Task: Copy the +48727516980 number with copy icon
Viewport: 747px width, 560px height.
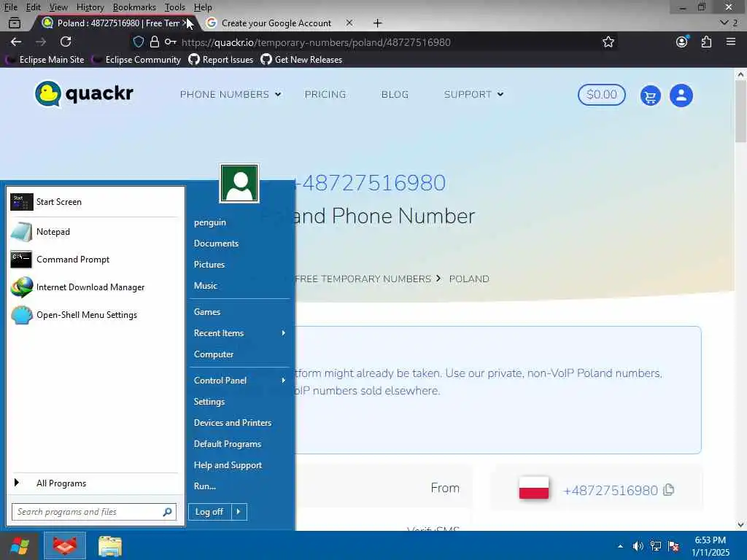Action: pyautogui.click(x=669, y=490)
